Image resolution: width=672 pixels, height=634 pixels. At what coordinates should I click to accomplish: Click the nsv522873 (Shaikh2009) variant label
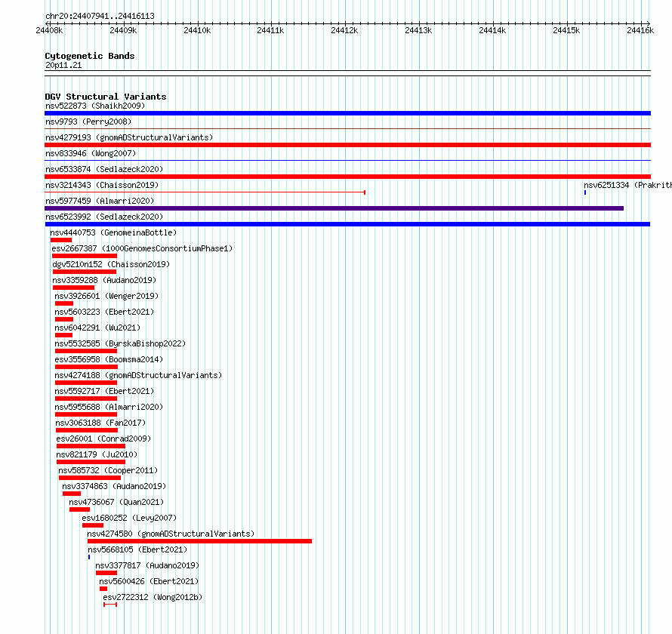[x=95, y=106]
